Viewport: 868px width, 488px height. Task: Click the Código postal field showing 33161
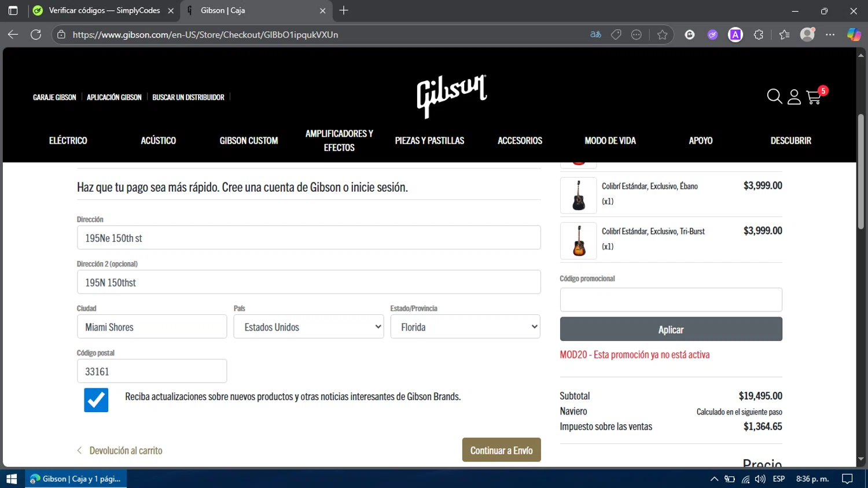pos(152,371)
